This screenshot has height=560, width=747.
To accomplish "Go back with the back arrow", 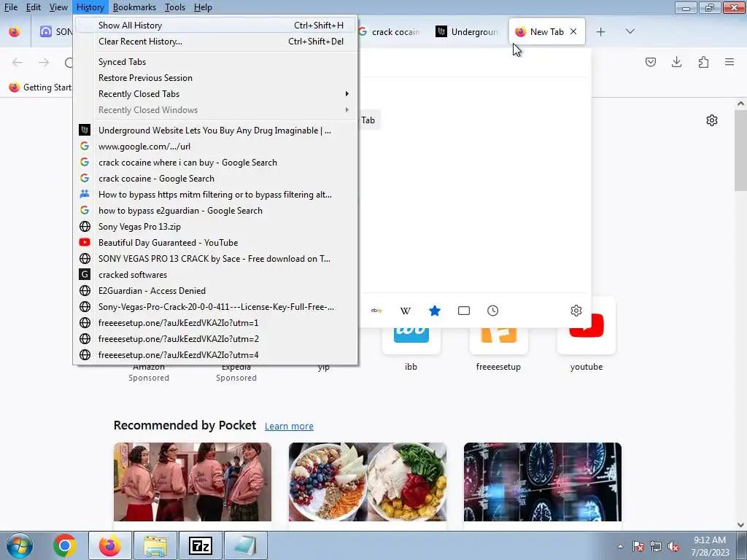I will pyautogui.click(x=18, y=63).
